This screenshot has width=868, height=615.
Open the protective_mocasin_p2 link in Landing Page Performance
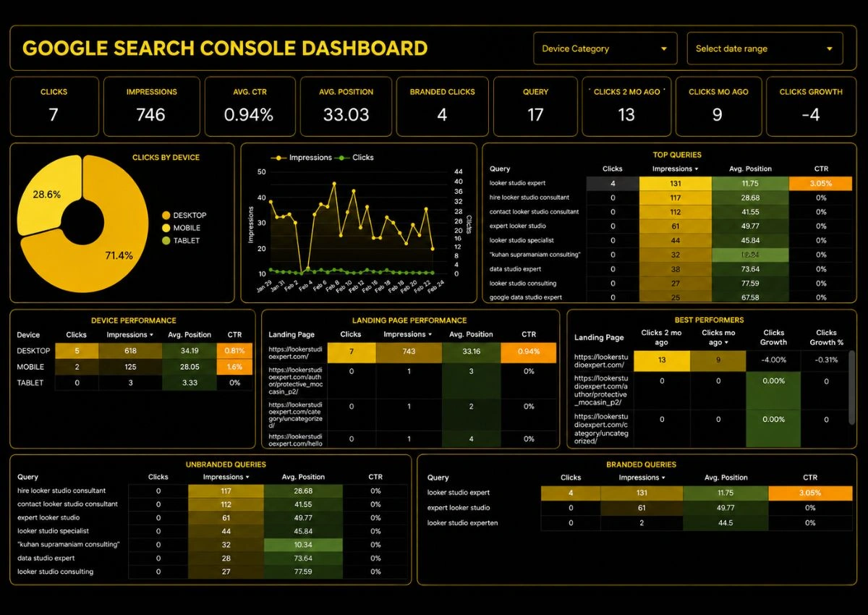pyautogui.click(x=295, y=381)
